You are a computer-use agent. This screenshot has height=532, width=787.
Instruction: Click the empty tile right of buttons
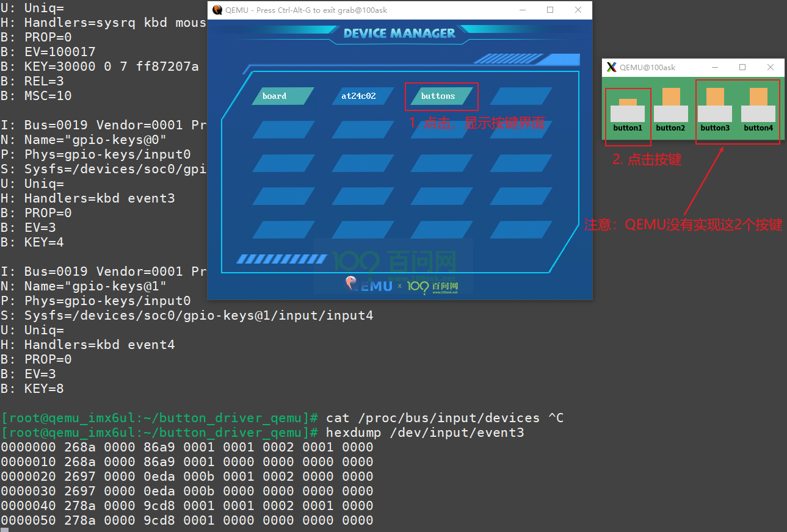coord(521,96)
